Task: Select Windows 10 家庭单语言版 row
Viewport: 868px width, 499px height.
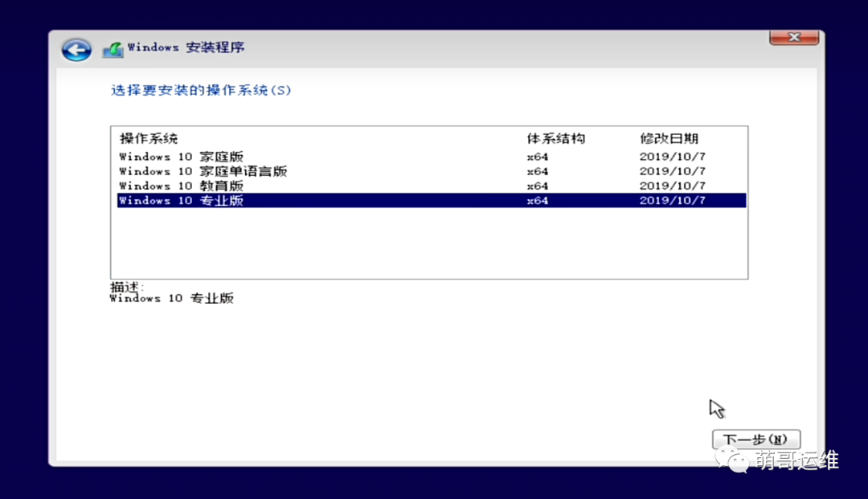Action: [x=432, y=171]
